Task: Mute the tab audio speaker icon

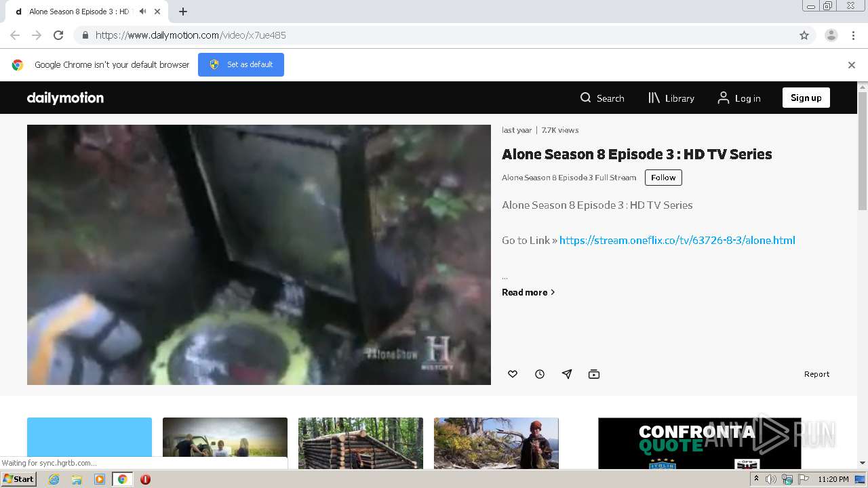Action: pyautogui.click(x=142, y=12)
